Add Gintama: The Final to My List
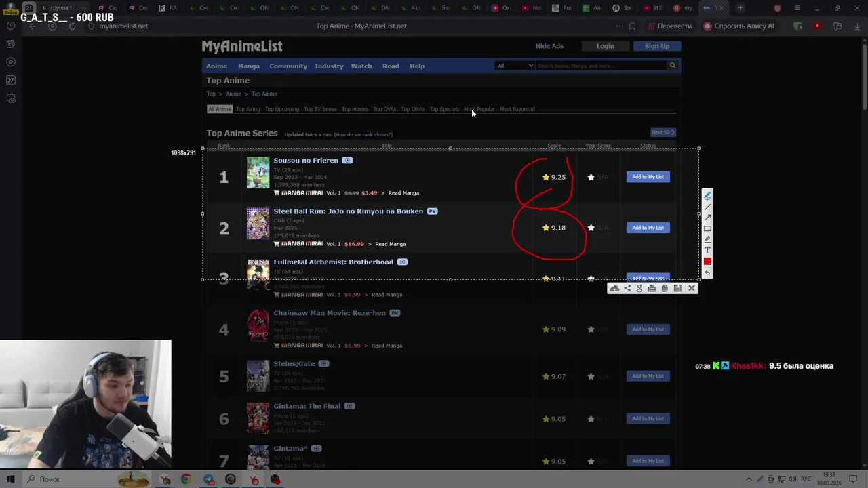The image size is (868, 488). pyautogui.click(x=648, y=419)
